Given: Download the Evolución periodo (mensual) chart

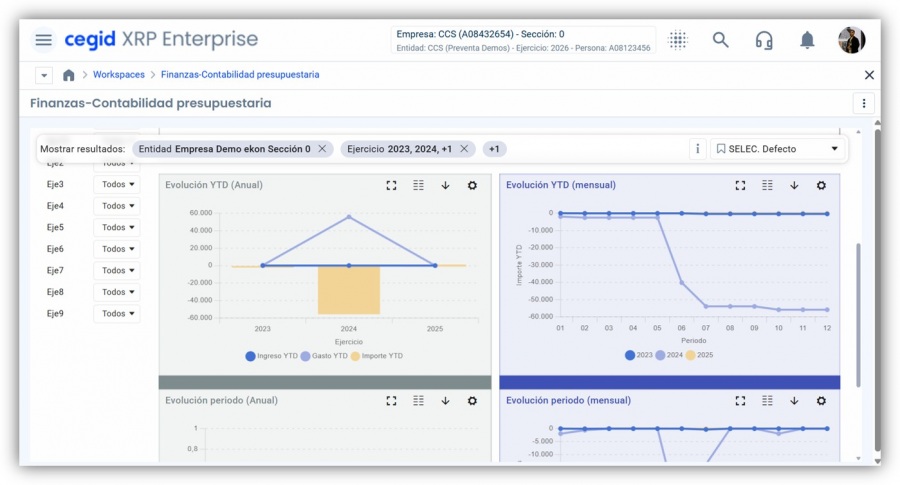Looking at the screenshot, I should (x=794, y=400).
